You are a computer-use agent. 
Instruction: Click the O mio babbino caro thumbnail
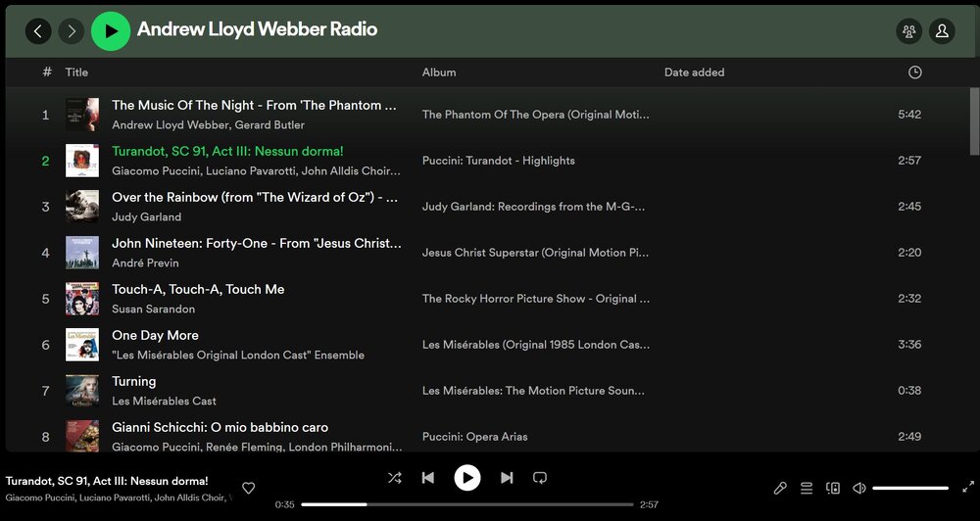click(82, 436)
